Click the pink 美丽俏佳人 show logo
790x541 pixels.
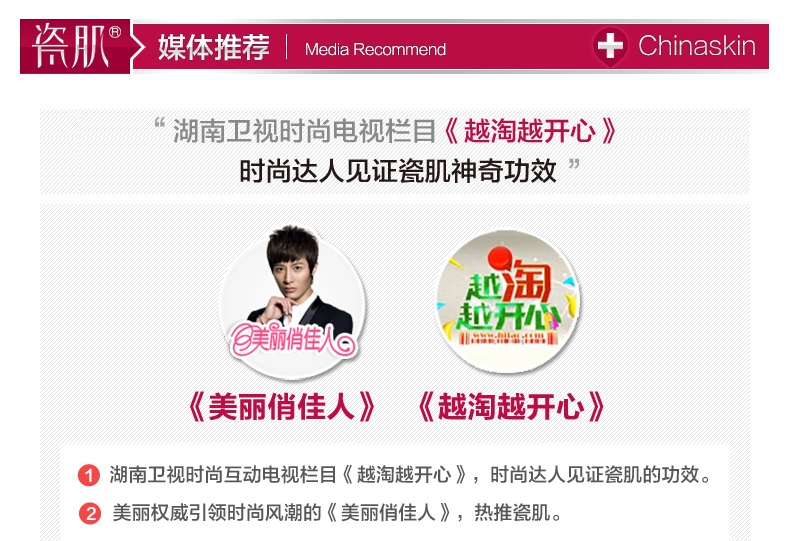click(x=293, y=342)
